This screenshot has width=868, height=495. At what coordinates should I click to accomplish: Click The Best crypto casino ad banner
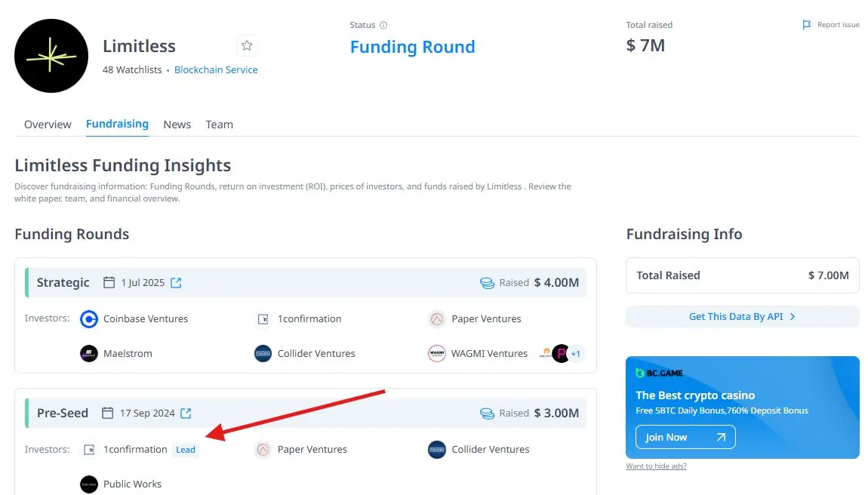click(x=743, y=407)
